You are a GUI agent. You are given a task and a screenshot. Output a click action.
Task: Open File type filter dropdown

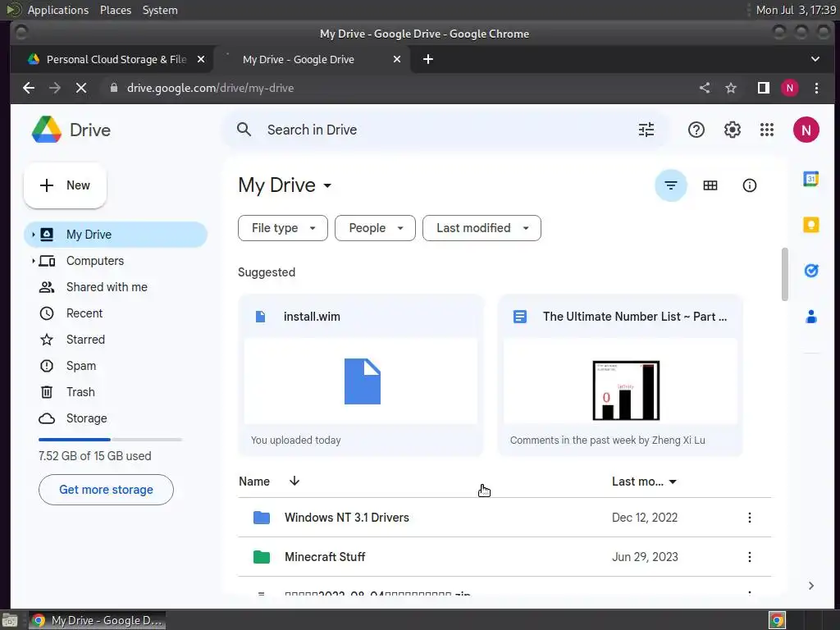point(283,228)
